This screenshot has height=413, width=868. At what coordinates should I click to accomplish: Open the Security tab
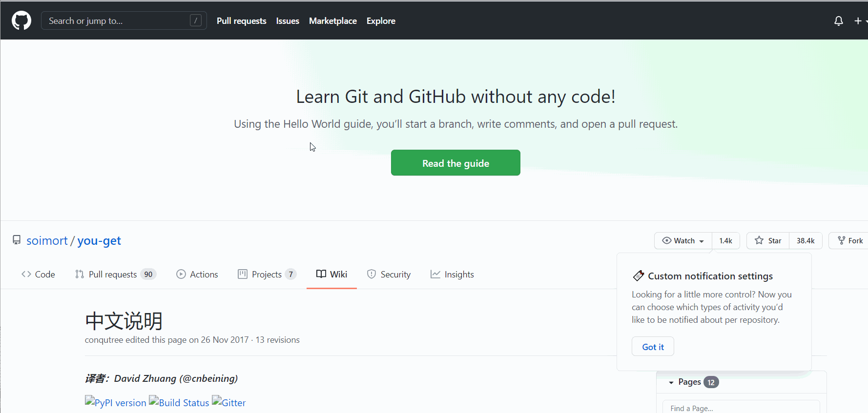389,275
